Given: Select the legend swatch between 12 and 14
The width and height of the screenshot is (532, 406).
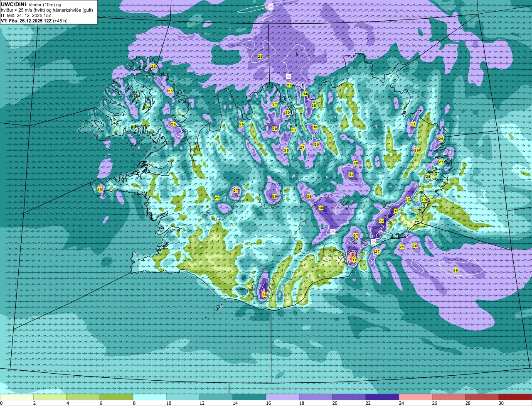Looking at the screenshot, I should pos(216,397).
